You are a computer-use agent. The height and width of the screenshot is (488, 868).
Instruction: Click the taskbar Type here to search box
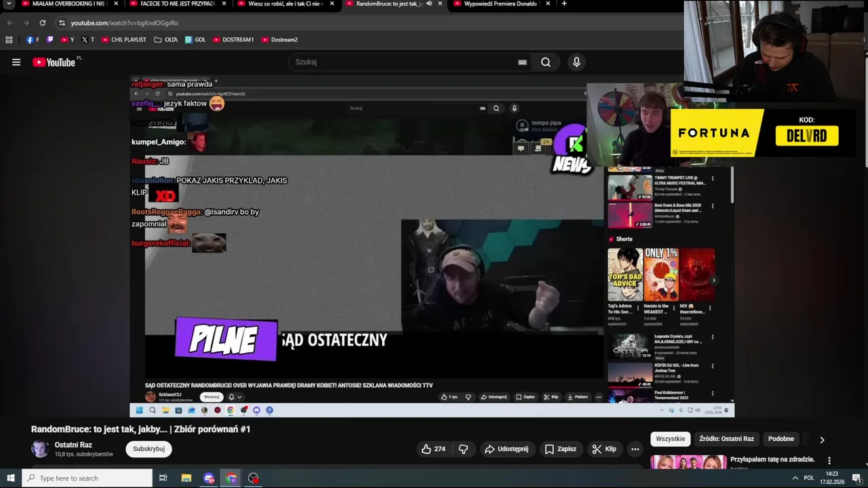pyautogui.click(x=87, y=479)
